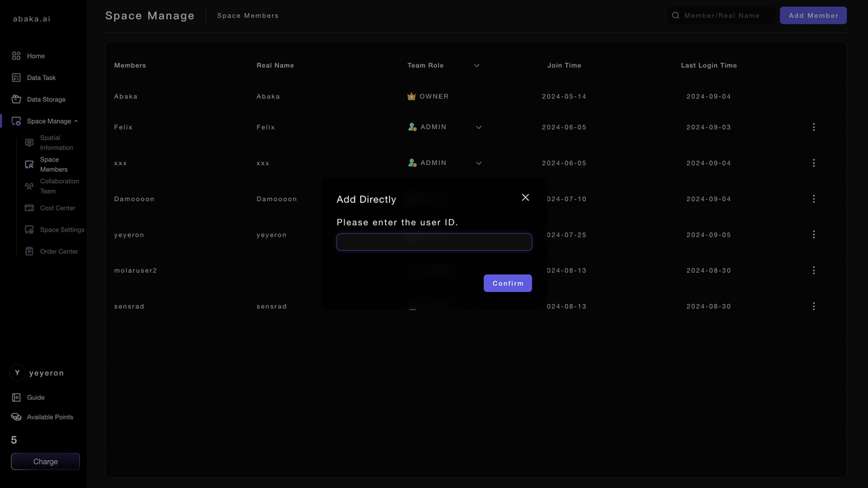The image size is (868, 488).
Task: Click the Charge button
Action: coord(45,462)
